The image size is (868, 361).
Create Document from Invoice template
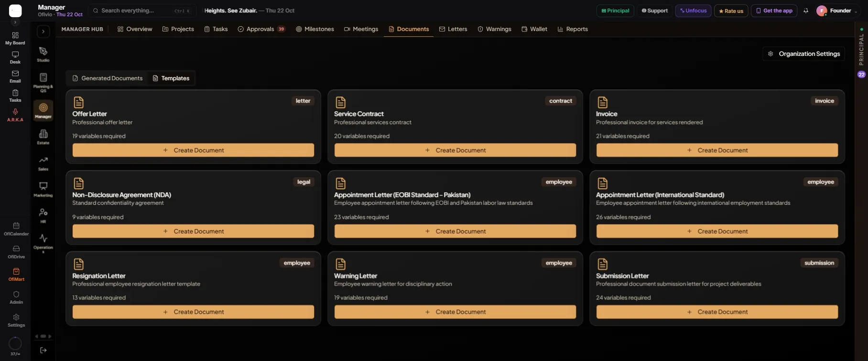click(x=717, y=150)
